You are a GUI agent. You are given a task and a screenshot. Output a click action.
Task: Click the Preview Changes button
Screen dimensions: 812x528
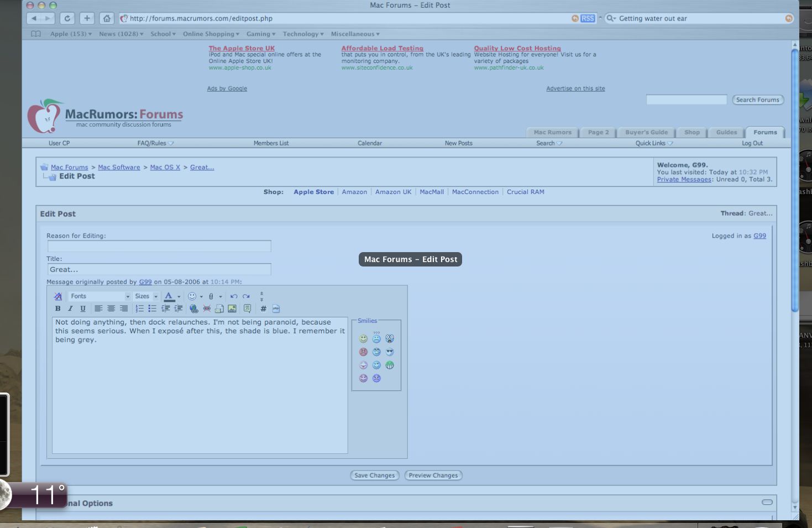pos(433,475)
